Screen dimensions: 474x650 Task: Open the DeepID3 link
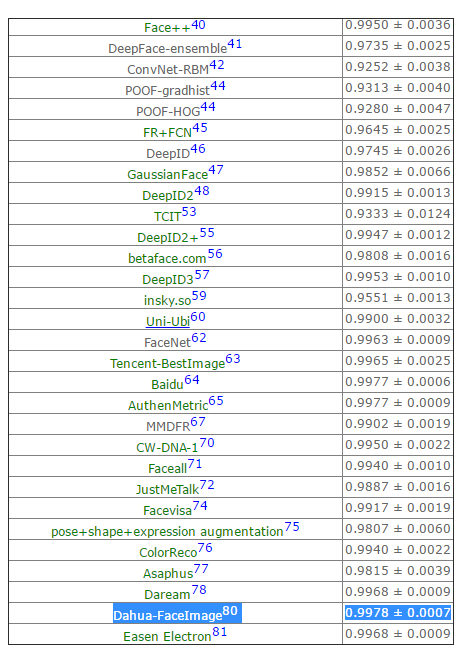168,279
